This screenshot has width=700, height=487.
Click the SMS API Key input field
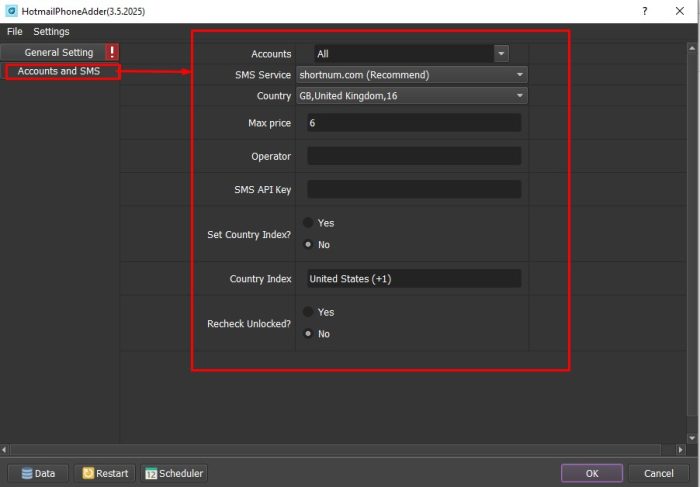pos(414,189)
